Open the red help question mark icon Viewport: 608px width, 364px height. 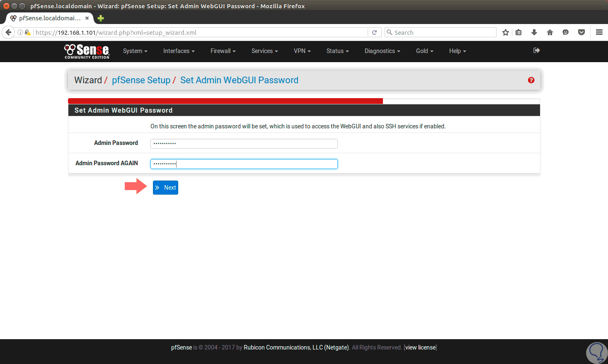pyautogui.click(x=531, y=80)
